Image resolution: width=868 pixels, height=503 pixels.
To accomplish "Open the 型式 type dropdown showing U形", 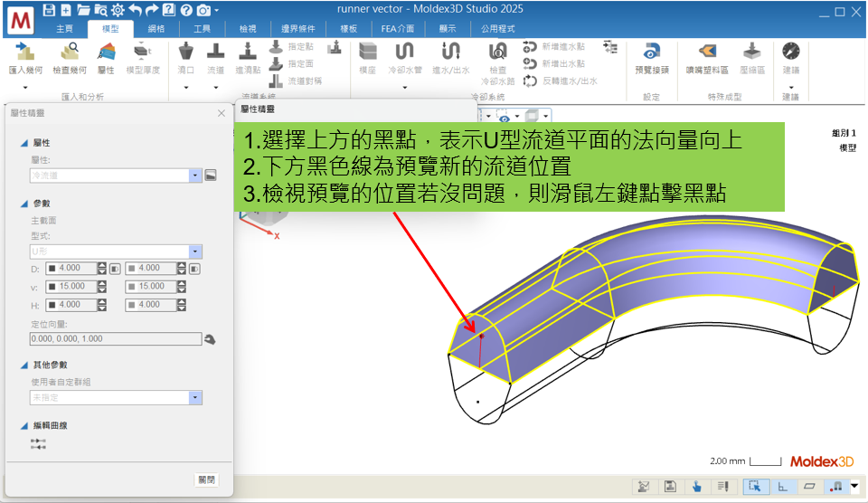I will click(195, 251).
